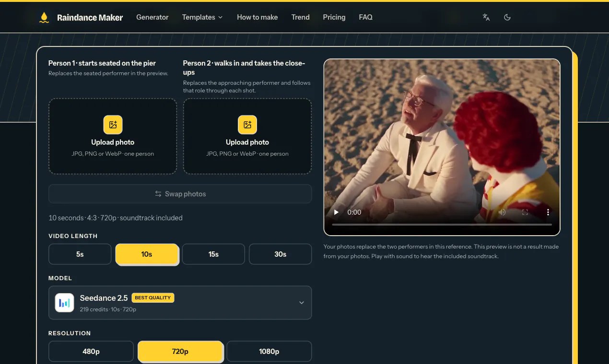This screenshot has height=364, width=609.
Task: Seek on the video progress bar
Action: coord(442,225)
